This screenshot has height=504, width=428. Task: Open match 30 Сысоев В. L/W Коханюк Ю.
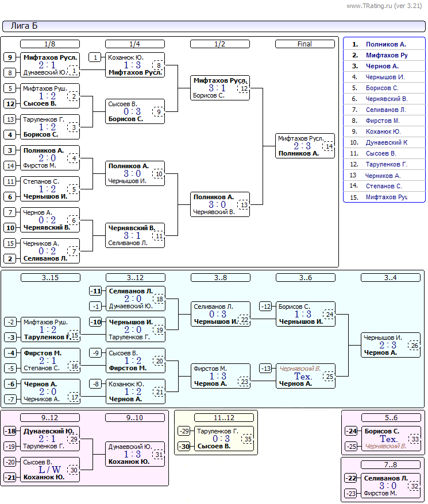point(50,470)
